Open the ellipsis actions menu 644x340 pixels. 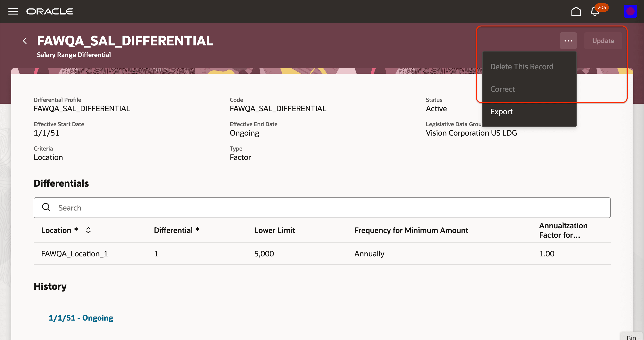tap(568, 41)
